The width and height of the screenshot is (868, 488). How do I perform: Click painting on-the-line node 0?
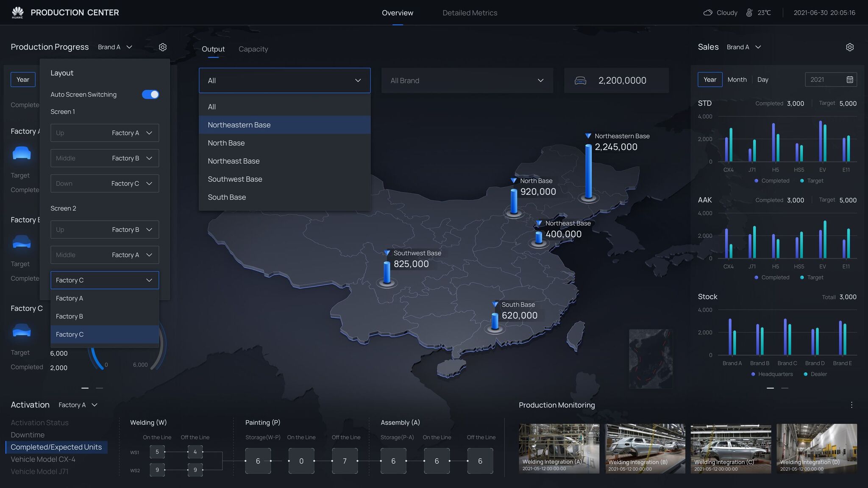coord(301,461)
